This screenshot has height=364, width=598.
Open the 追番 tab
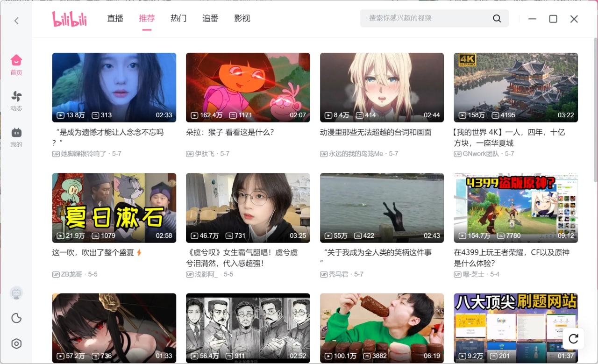click(x=210, y=18)
